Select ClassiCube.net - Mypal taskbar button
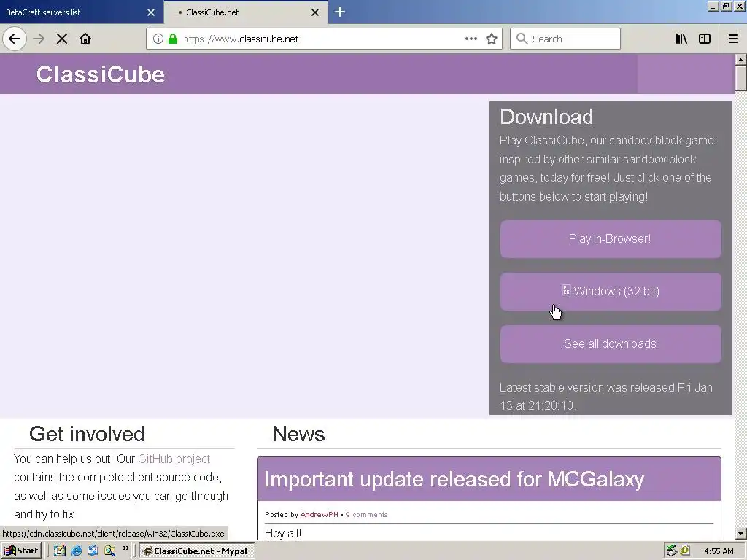747x560 pixels. click(x=197, y=551)
